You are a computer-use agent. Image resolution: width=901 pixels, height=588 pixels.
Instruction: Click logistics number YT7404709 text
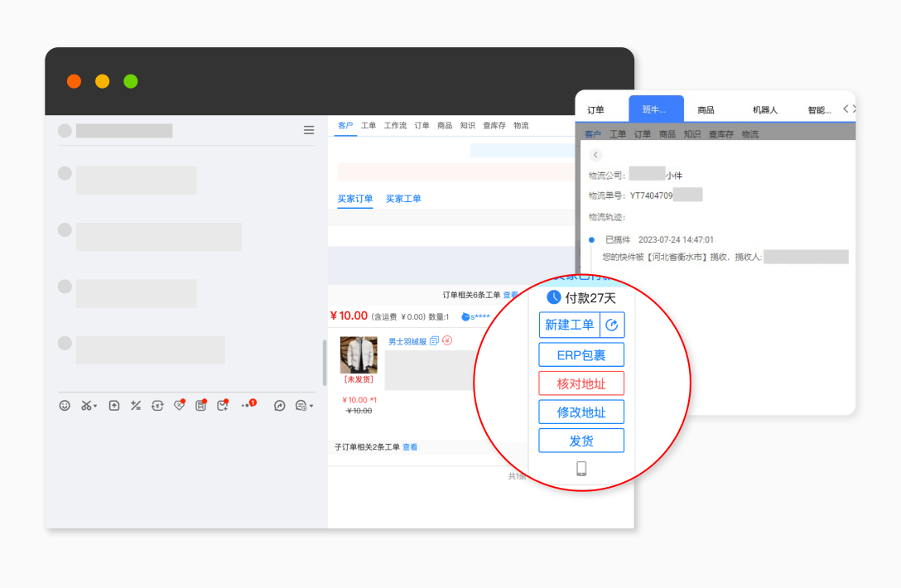click(x=651, y=195)
